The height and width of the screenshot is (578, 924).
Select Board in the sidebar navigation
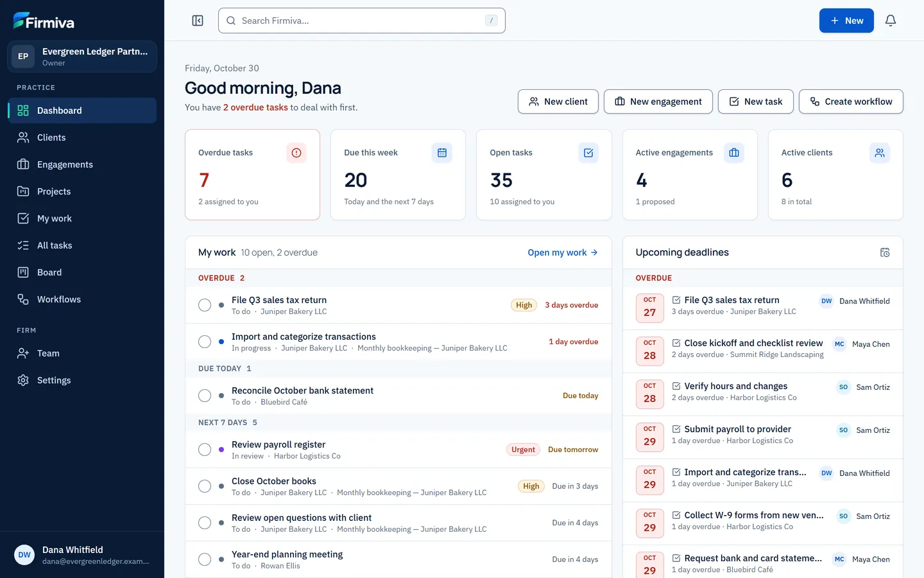click(x=82, y=272)
